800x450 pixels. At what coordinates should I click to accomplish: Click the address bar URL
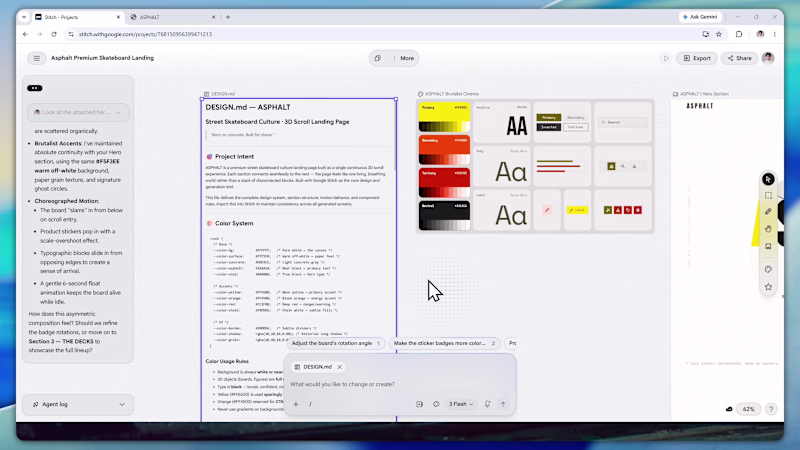tap(145, 34)
